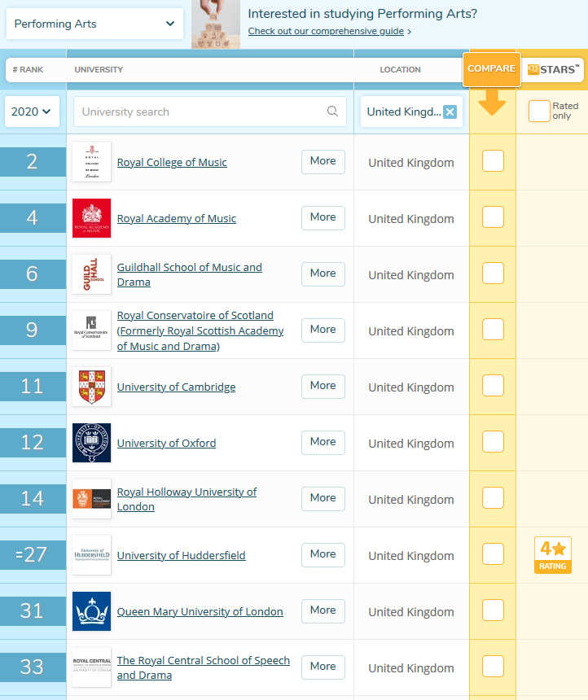Click the University of Oxford crest
This screenshot has height=700, width=588.
91,443
